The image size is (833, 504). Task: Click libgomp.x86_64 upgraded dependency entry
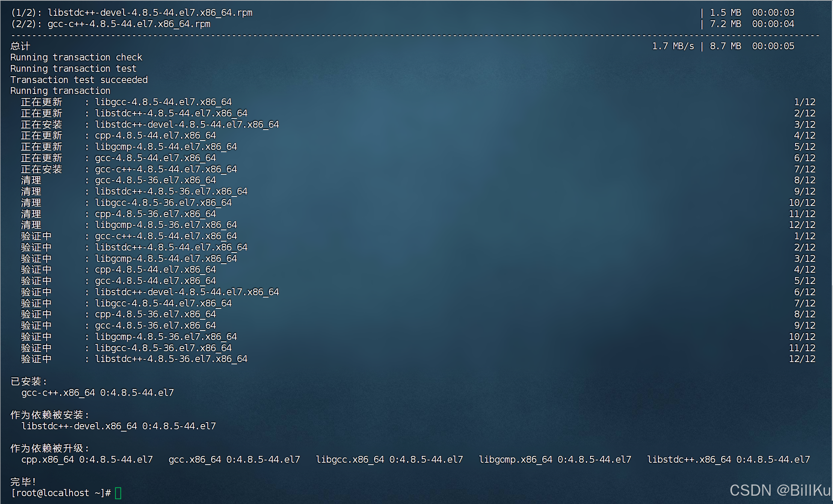click(555, 459)
